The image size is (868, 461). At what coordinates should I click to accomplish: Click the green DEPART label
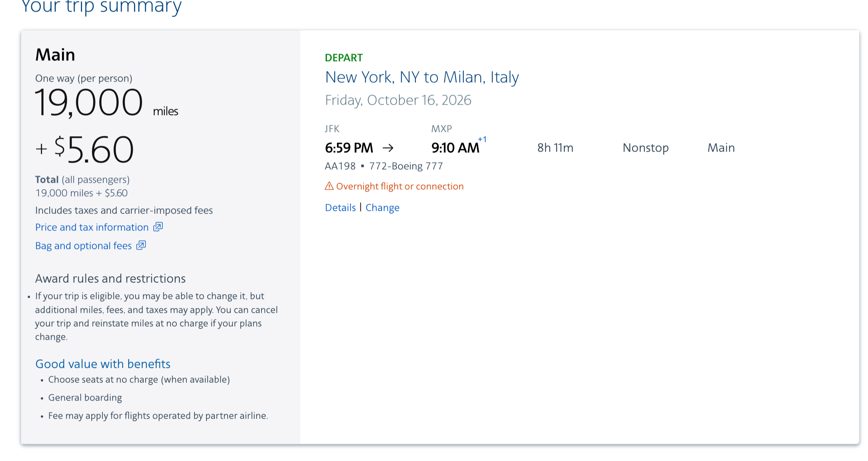click(344, 58)
